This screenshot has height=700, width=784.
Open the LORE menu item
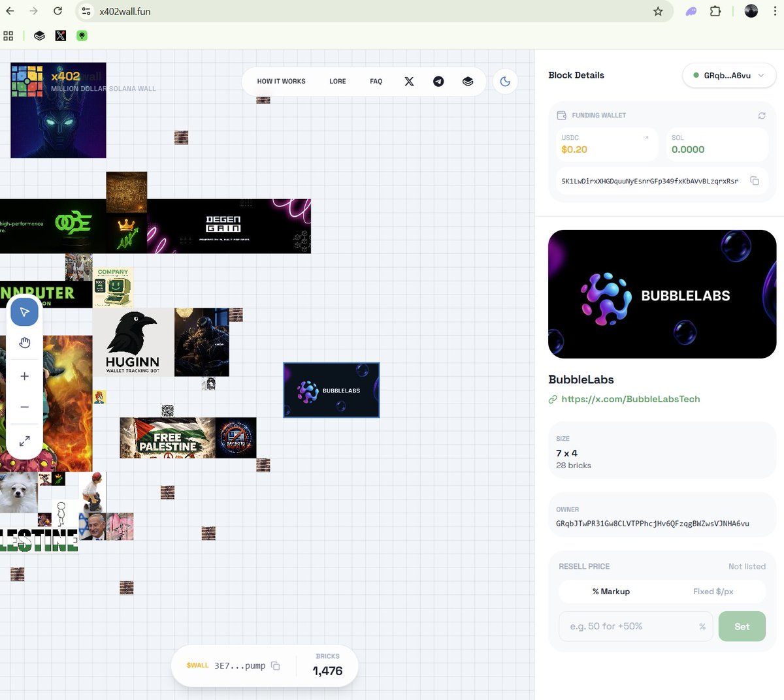[338, 82]
